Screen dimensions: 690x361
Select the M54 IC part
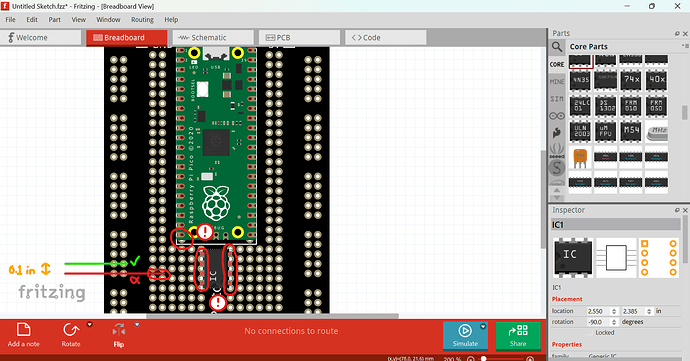point(631,132)
